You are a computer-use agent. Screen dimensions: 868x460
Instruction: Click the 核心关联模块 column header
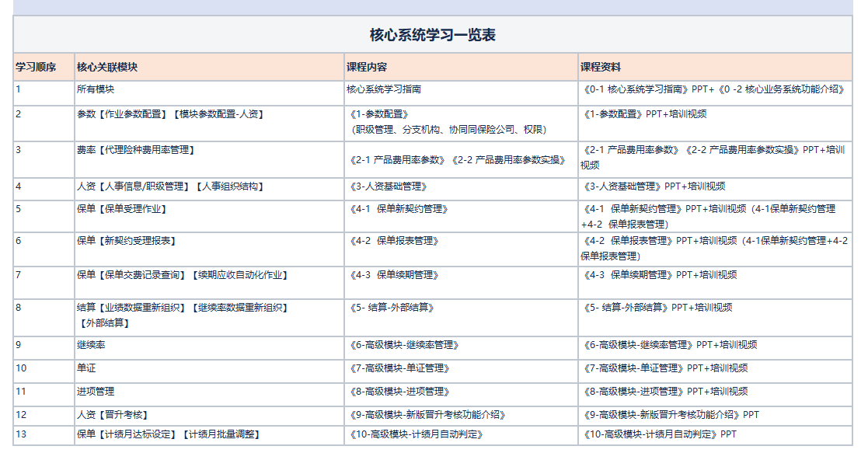(107, 68)
